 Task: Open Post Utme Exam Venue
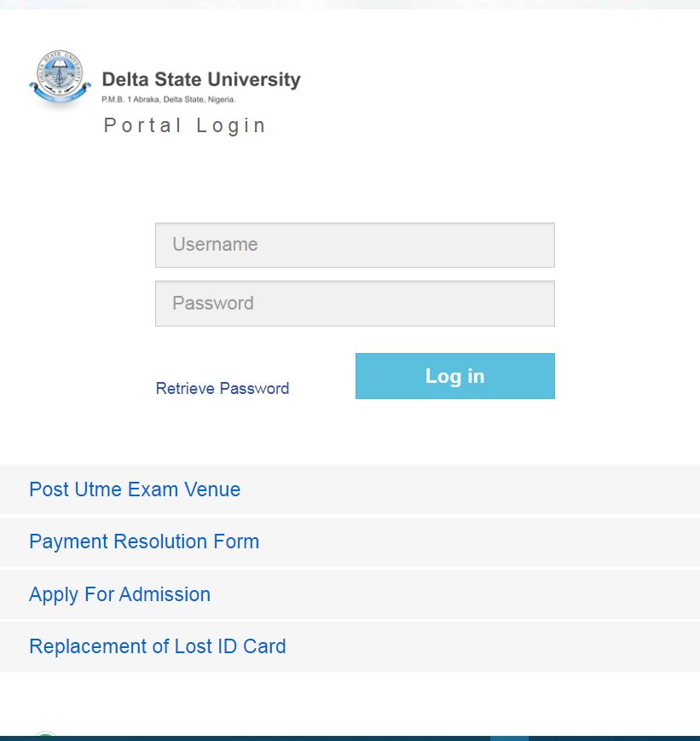pos(134,489)
